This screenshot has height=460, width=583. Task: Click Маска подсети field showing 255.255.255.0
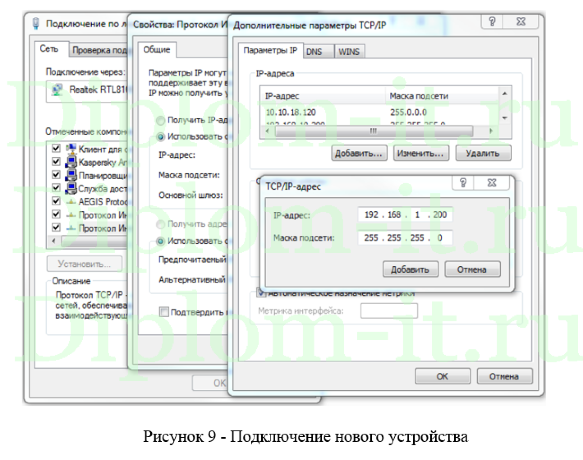click(x=405, y=238)
